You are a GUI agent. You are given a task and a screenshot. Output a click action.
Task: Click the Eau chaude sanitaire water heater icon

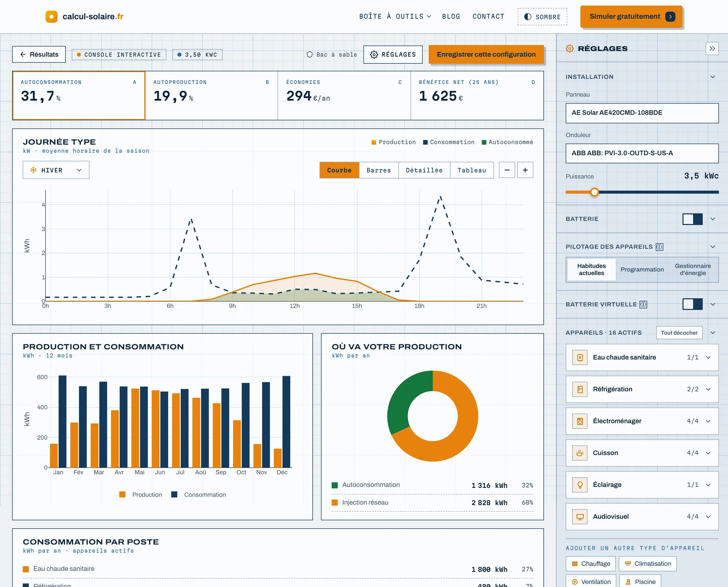(580, 357)
